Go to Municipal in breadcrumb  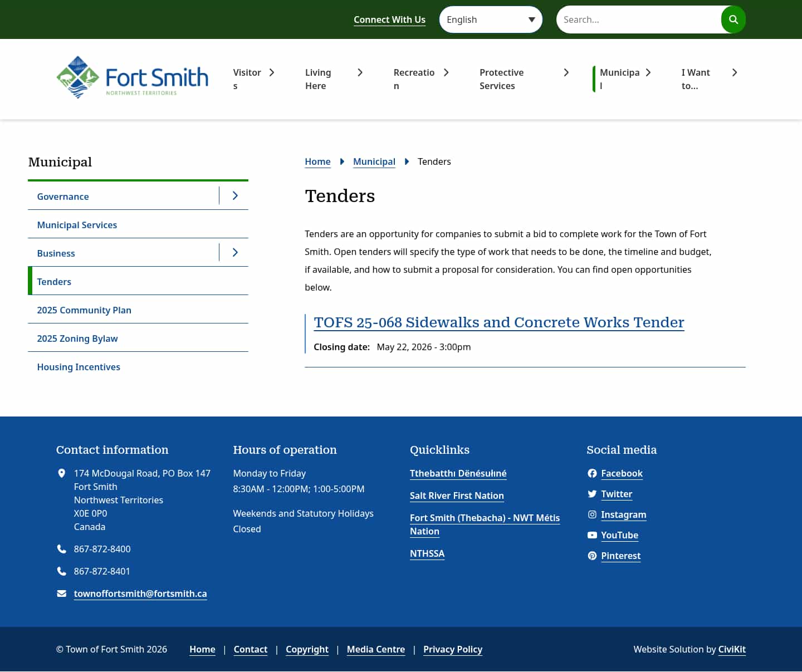(x=374, y=161)
